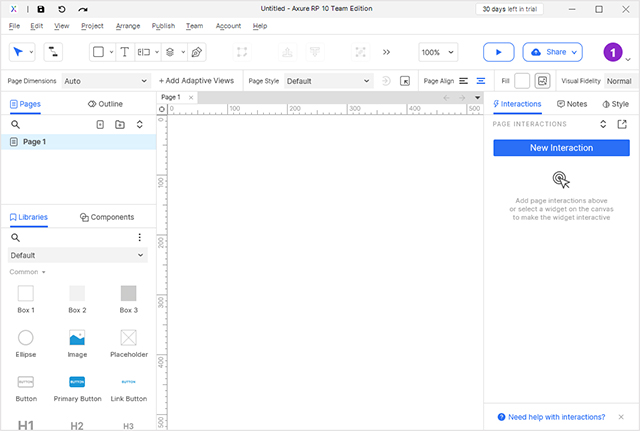640x431 pixels.
Task: Click the Pages panel expand/collapse arrows icon
Action: tap(140, 124)
